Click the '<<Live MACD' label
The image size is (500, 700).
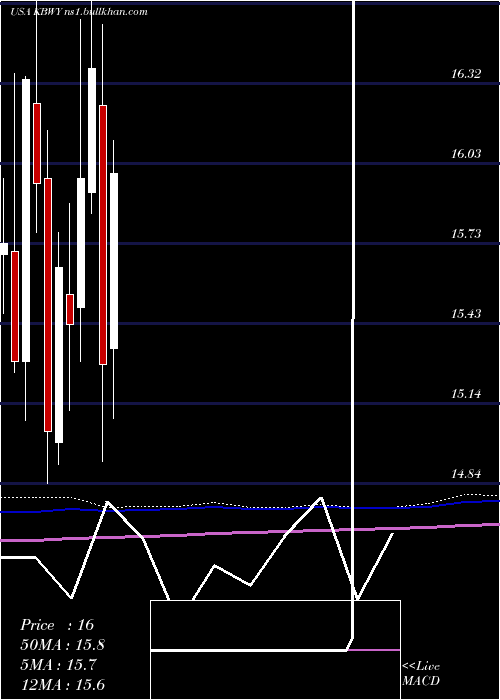[x=421, y=673]
